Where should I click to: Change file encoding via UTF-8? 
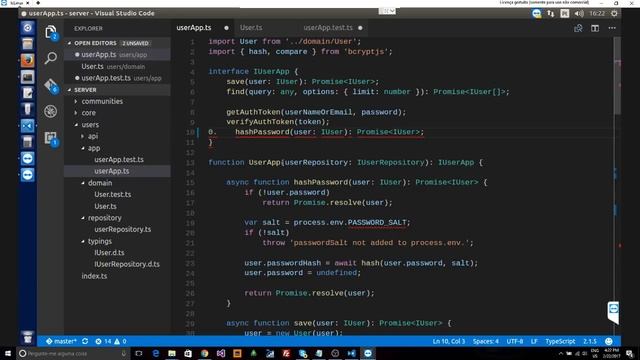point(515,341)
